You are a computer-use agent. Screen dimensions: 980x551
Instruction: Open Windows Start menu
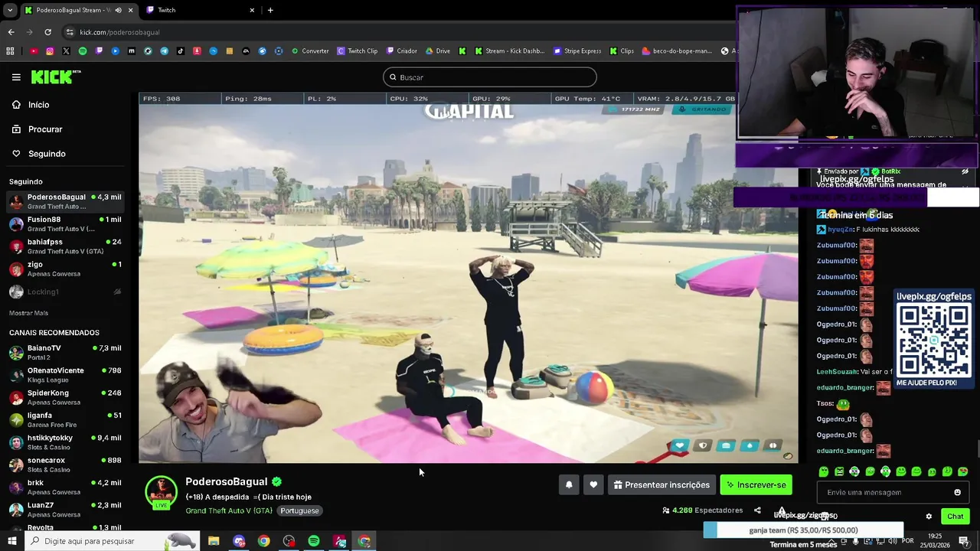click(11, 541)
